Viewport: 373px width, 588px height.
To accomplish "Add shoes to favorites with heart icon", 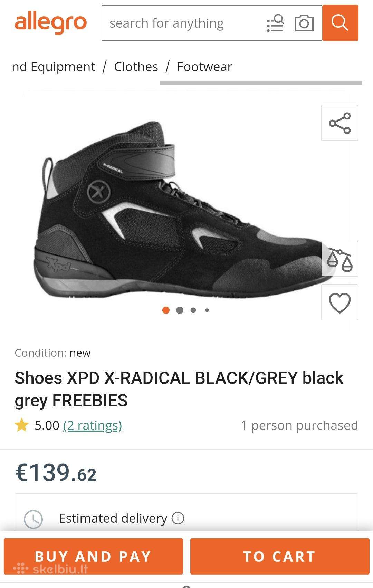I will tap(339, 302).
